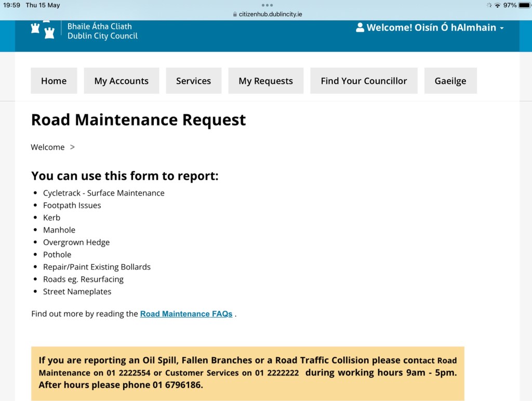The image size is (532, 401).
Task: Tap the Road Maintenance number 01 2222554
Action: pyautogui.click(x=122, y=373)
